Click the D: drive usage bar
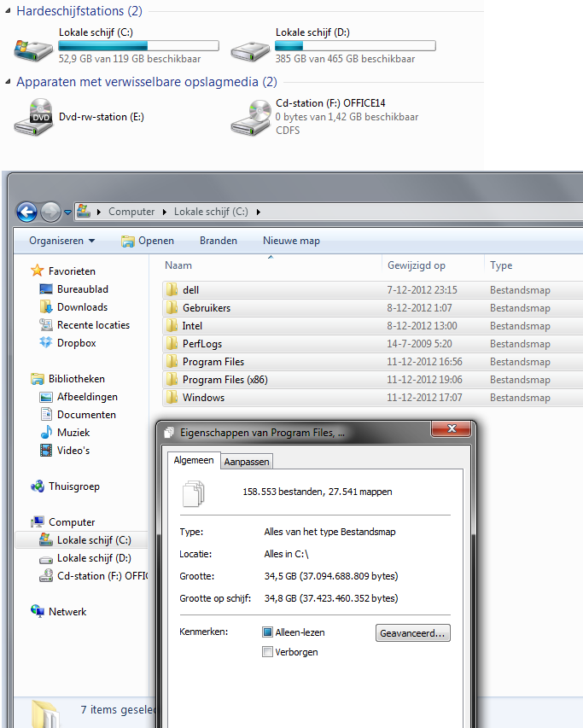583x728 pixels. tap(356, 45)
